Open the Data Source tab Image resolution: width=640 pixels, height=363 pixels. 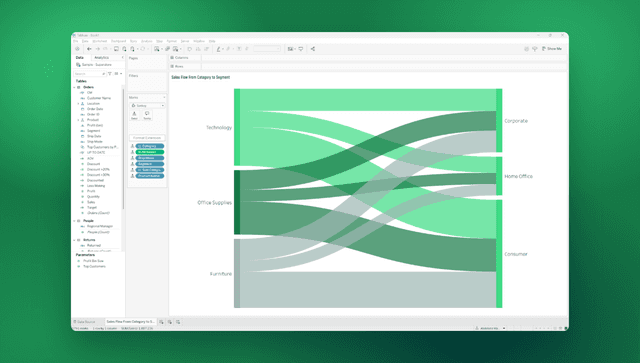[84, 322]
